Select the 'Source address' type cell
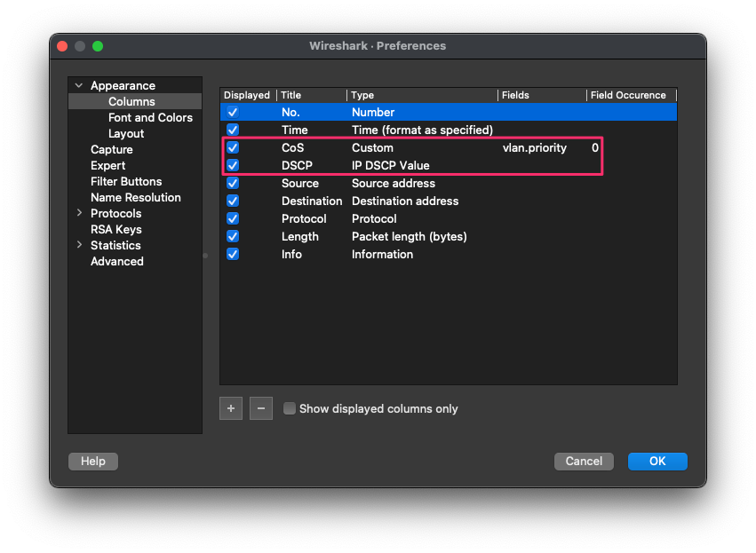The height and width of the screenshot is (553, 756). [x=394, y=183]
